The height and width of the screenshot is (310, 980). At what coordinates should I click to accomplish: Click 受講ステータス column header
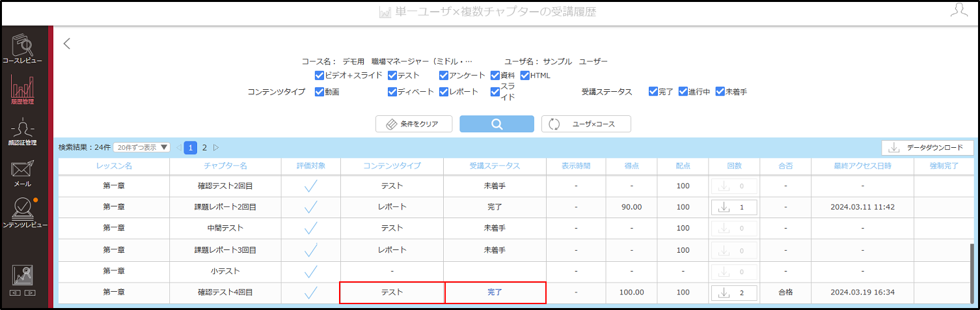(x=495, y=166)
